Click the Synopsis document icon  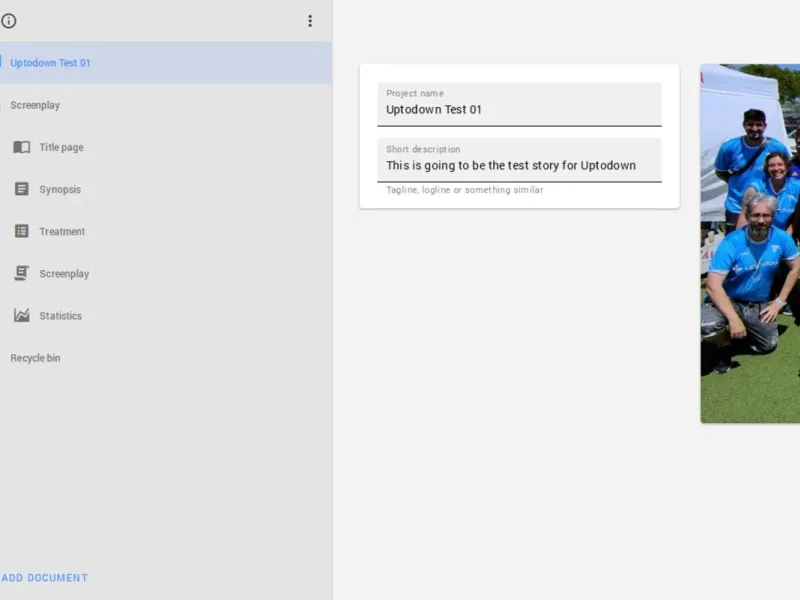(21, 189)
